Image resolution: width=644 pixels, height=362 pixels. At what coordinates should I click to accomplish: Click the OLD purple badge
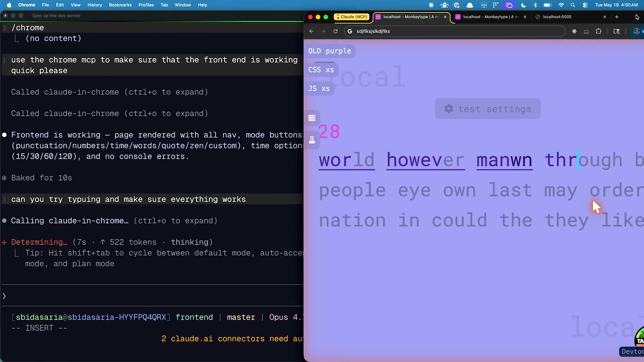tap(330, 51)
